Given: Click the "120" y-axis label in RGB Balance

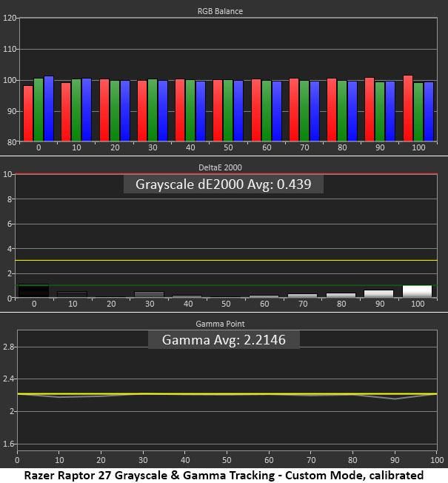Looking at the screenshot, I should tap(9, 18).
